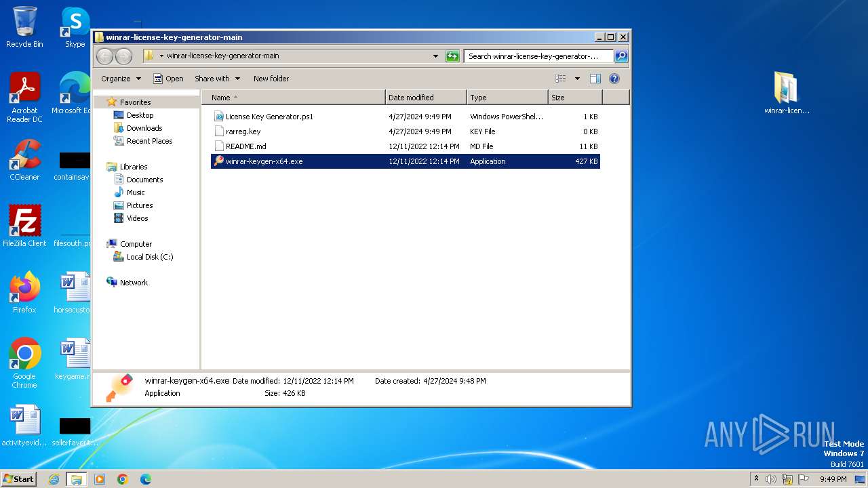Screen dimensions: 868x488
Task: Show the preview pane button
Action: pos(595,79)
